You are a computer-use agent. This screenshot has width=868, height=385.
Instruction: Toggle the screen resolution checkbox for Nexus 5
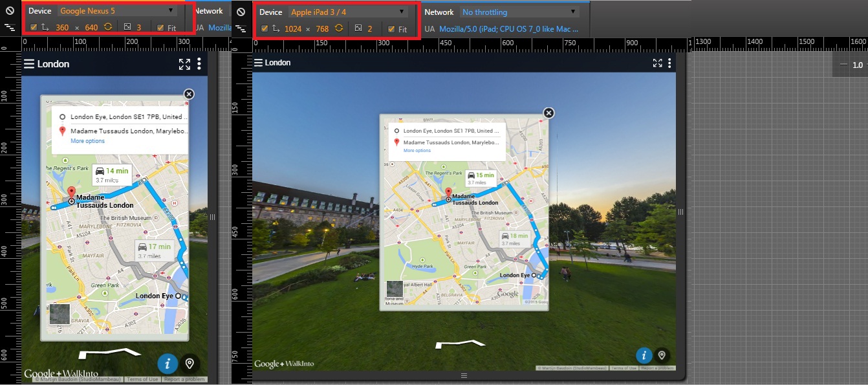click(x=34, y=27)
